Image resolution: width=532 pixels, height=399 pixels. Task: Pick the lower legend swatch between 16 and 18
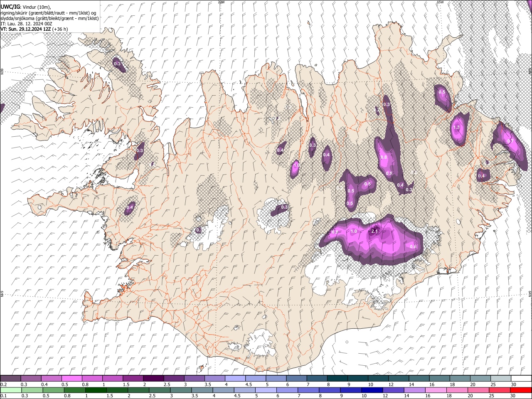coord(436,390)
